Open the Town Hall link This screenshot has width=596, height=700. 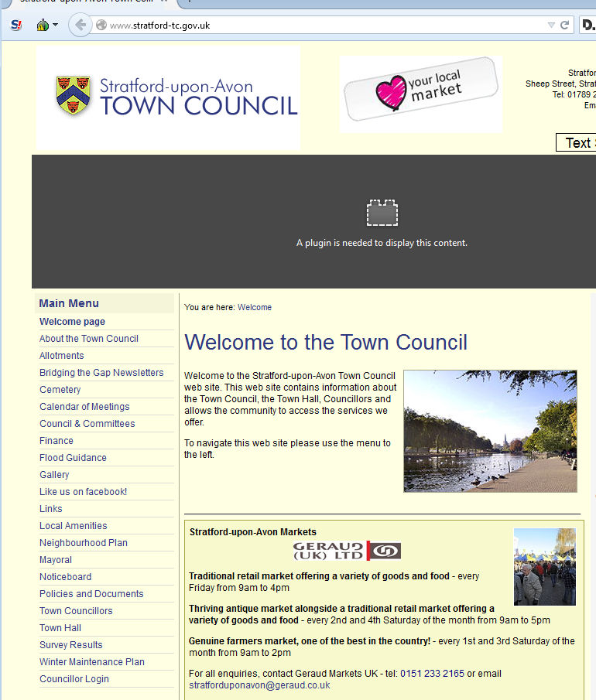coord(60,627)
